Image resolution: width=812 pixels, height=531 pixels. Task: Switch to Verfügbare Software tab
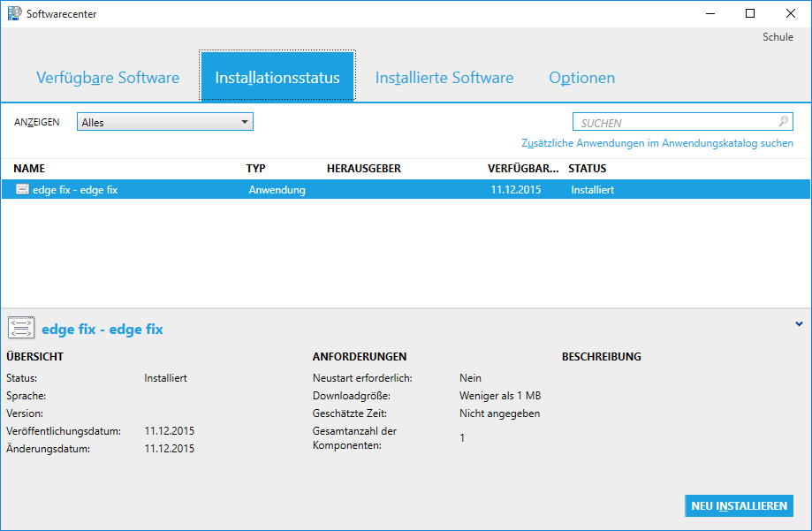(x=108, y=78)
